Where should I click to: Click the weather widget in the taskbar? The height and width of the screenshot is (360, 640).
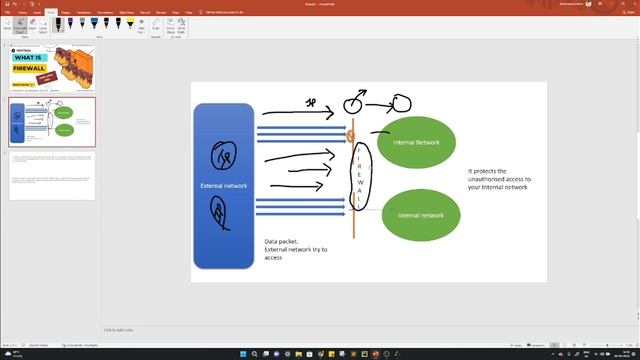click(x=13, y=354)
